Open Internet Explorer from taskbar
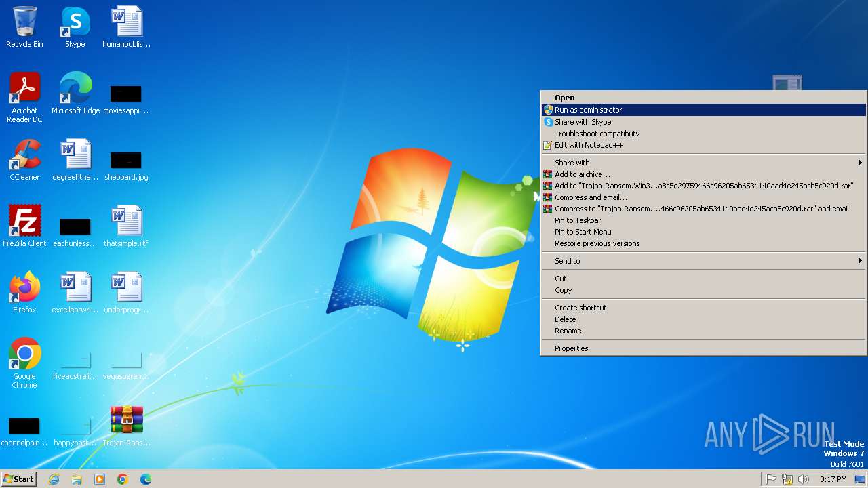 54,479
